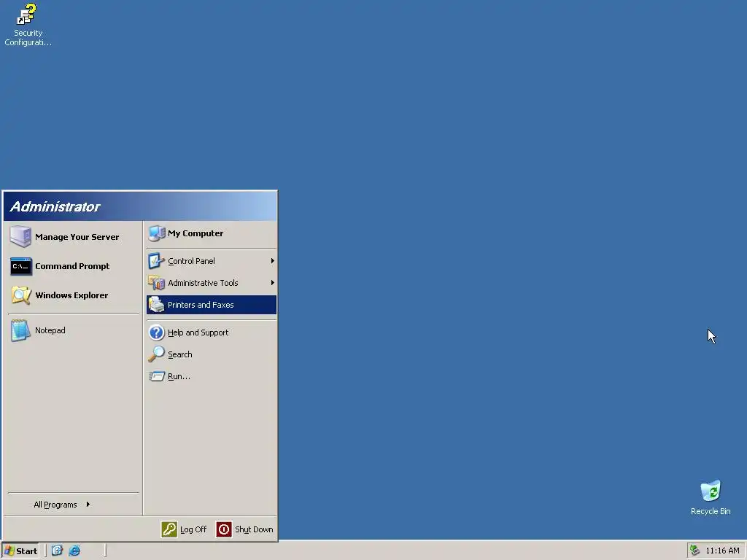Click the Command Prompt label text

[x=72, y=266]
